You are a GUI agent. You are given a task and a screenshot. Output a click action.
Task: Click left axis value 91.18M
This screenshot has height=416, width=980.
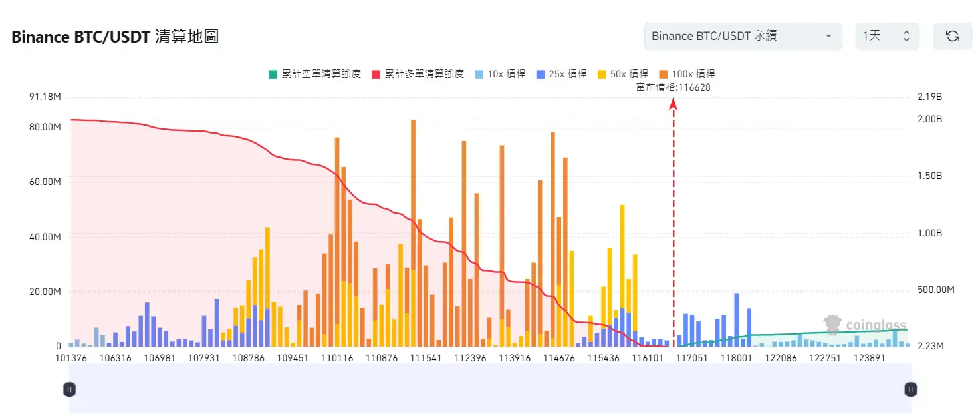(x=45, y=97)
